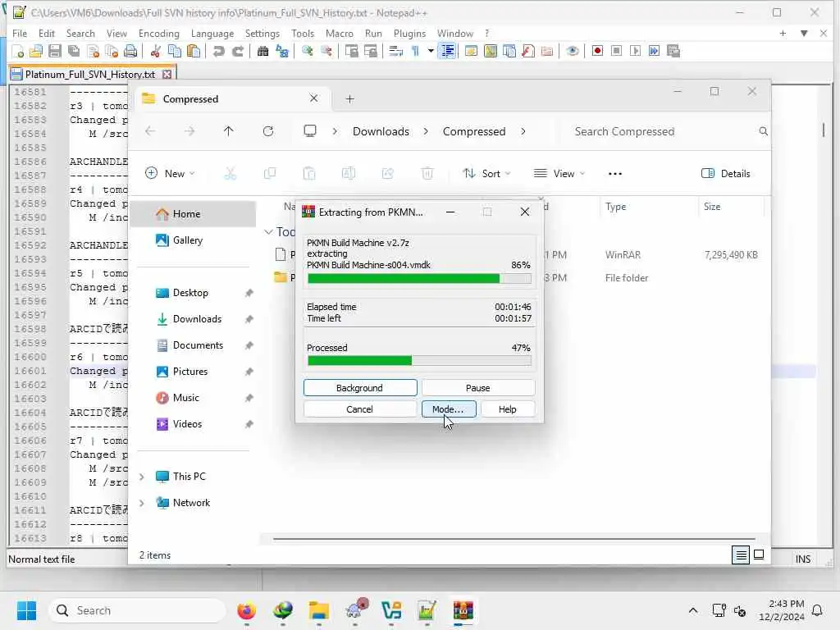Click the New file icon in Notepad++ toolbar
Viewport: 840px width, 630px height.
(18, 52)
